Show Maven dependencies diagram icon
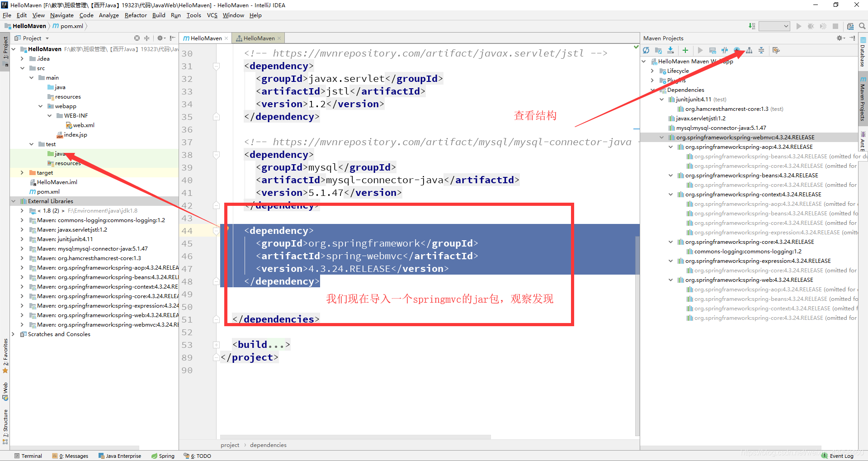 pyautogui.click(x=749, y=50)
